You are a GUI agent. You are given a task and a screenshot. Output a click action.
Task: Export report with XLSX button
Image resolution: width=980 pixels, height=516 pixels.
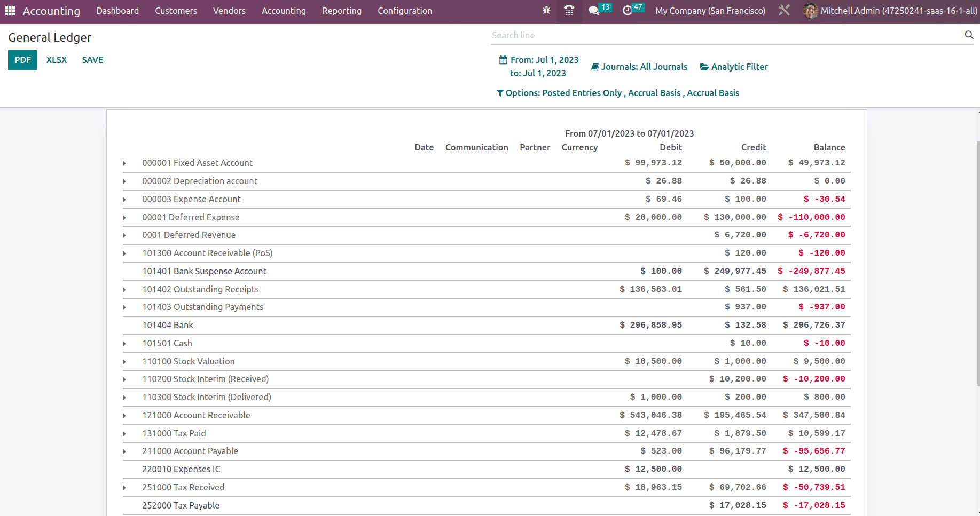click(57, 60)
